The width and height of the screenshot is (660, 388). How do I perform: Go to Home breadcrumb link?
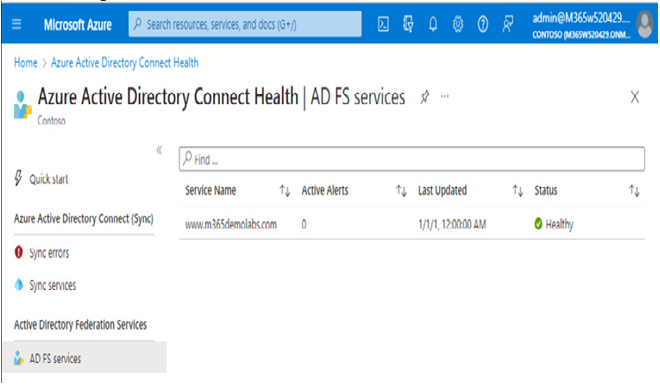coord(26,63)
